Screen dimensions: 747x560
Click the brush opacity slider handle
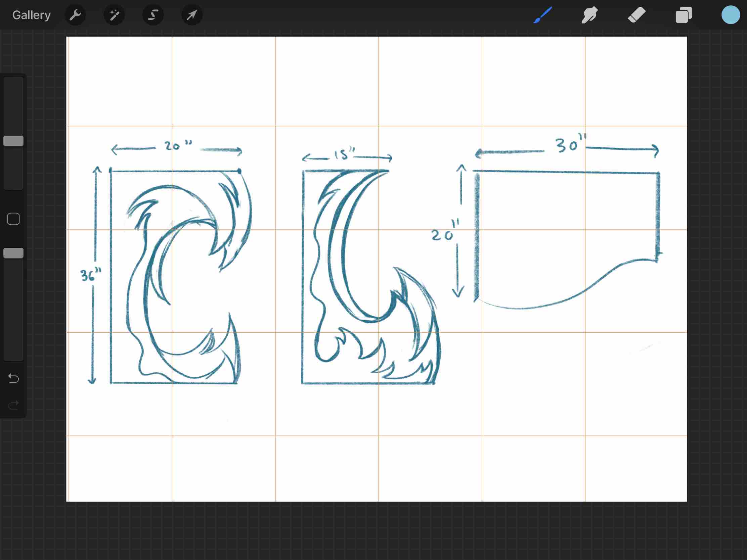pyautogui.click(x=13, y=253)
